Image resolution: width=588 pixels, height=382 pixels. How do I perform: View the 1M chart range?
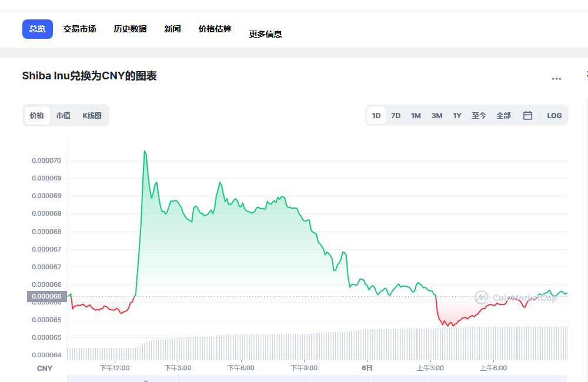click(416, 115)
